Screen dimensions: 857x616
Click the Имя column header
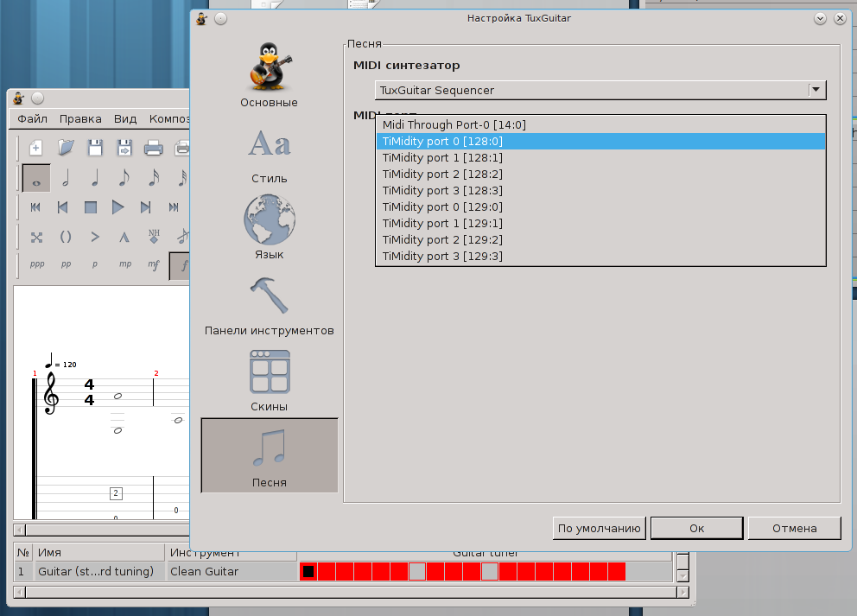tap(99, 553)
